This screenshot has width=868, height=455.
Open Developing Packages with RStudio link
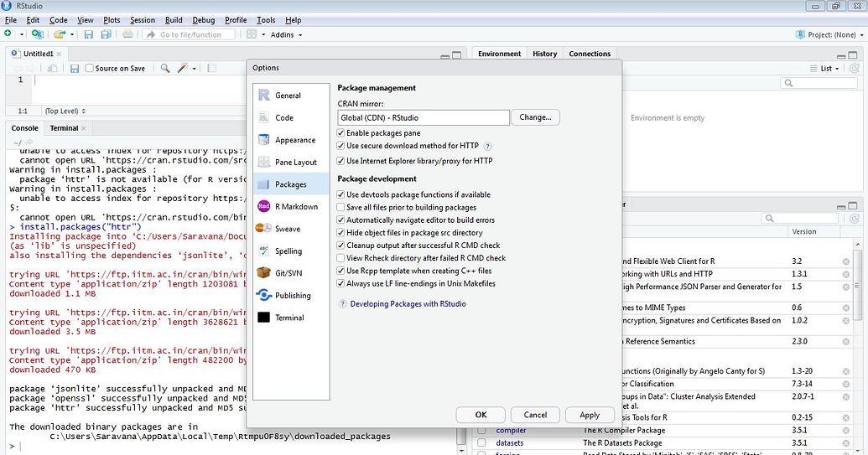[408, 303]
